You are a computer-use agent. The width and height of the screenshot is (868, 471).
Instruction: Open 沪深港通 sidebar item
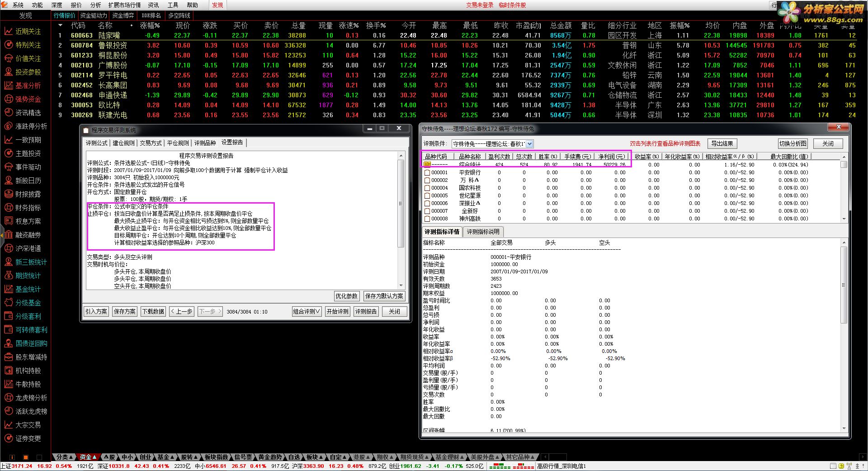[23, 248]
